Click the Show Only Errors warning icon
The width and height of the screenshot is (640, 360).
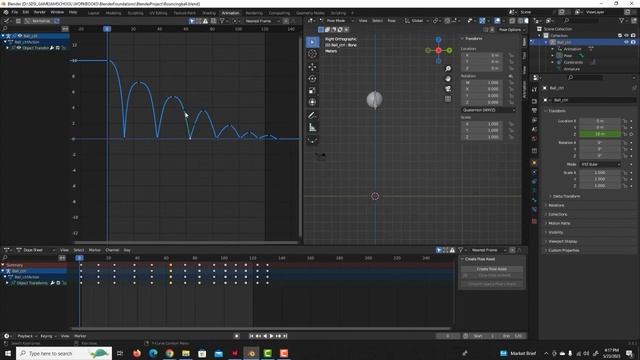[x=205, y=21]
